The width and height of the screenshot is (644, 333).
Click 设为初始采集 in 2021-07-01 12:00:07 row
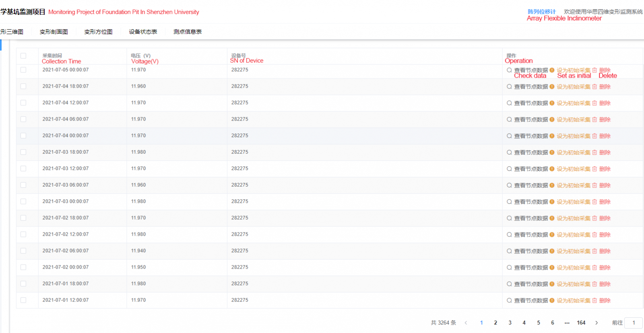click(574, 300)
